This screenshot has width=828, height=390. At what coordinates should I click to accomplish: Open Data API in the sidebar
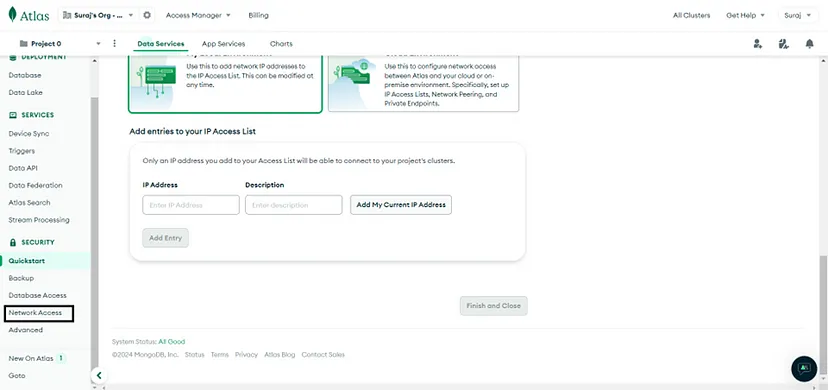[23, 168]
